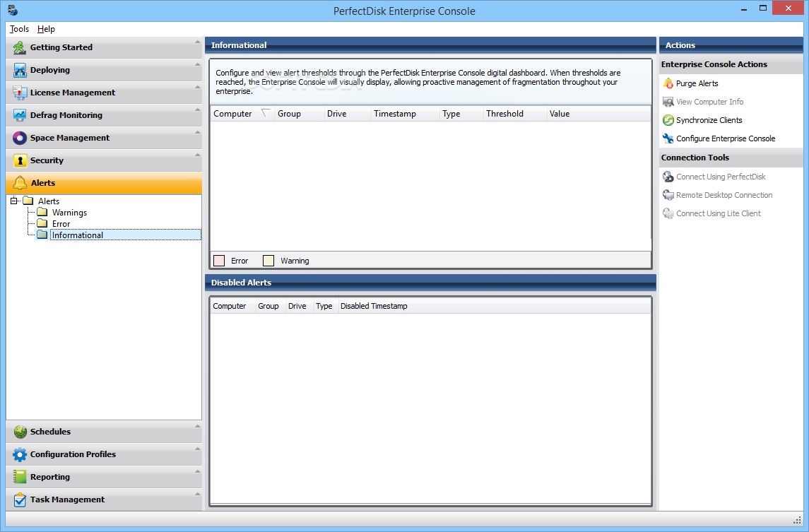Click the Task Management clipboard icon

(x=20, y=500)
